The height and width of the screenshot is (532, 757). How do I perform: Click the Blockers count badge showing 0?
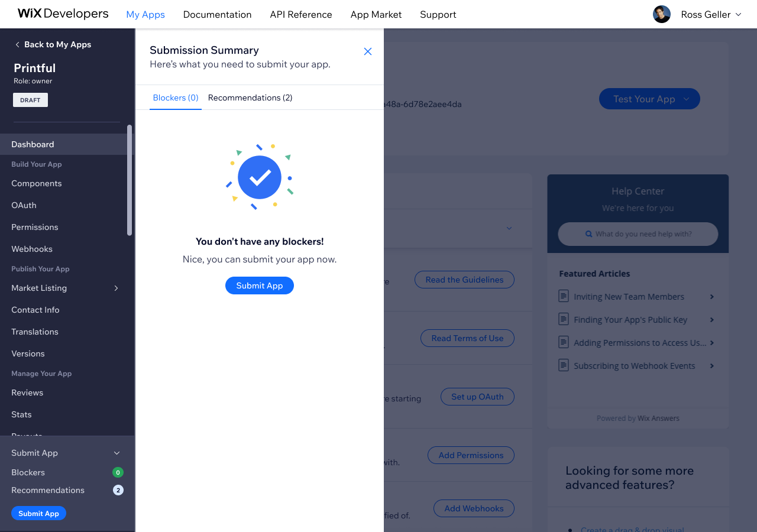(x=118, y=472)
